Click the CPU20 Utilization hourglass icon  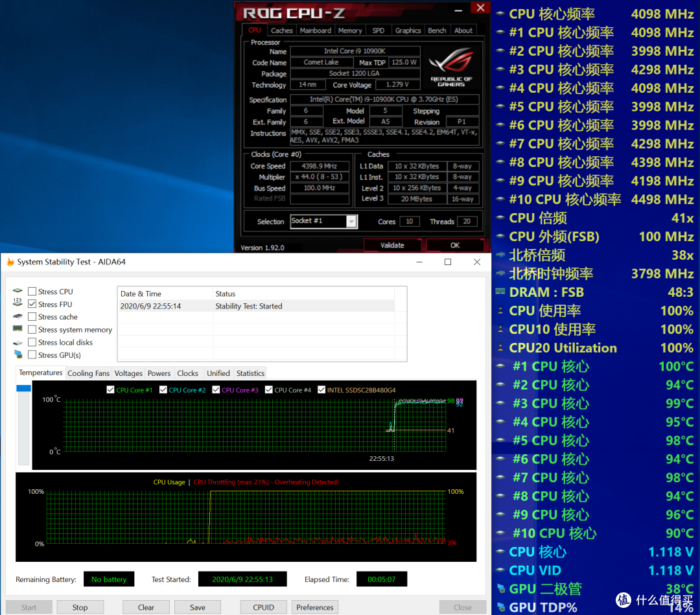pyautogui.click(x=500, y=347)
